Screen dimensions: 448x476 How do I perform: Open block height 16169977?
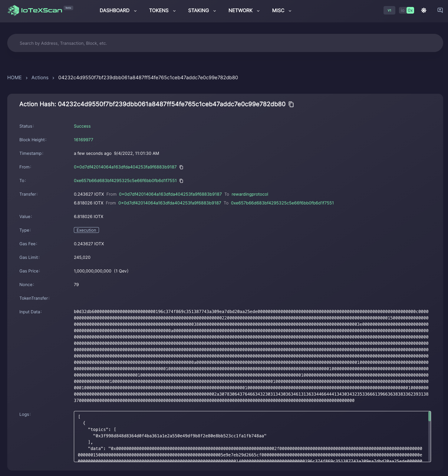click(x=84, y=140)
